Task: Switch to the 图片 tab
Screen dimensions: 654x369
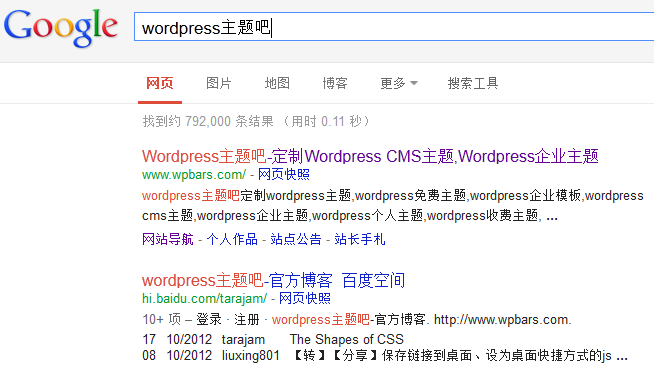Action: coord(219,83)
